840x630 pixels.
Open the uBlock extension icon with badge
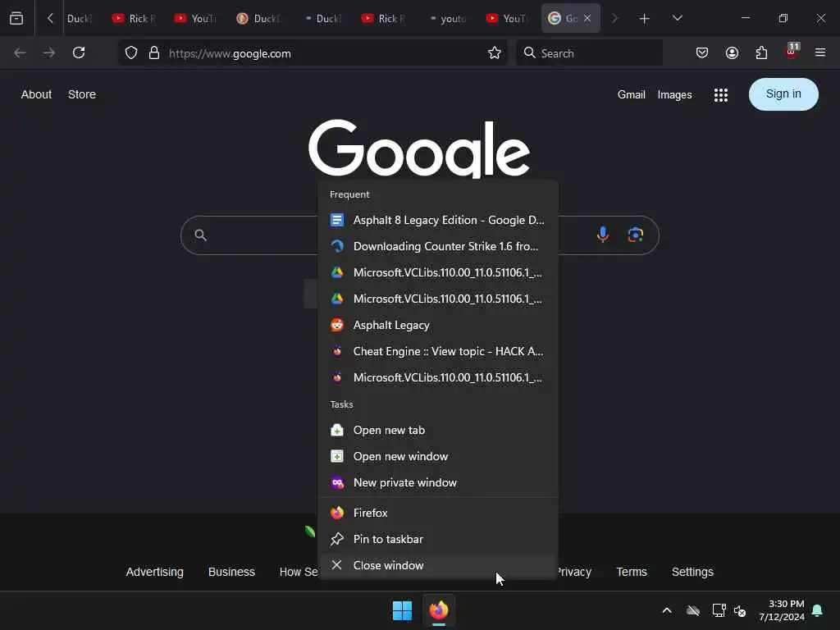pyautogui.click(x=792, y=52)
